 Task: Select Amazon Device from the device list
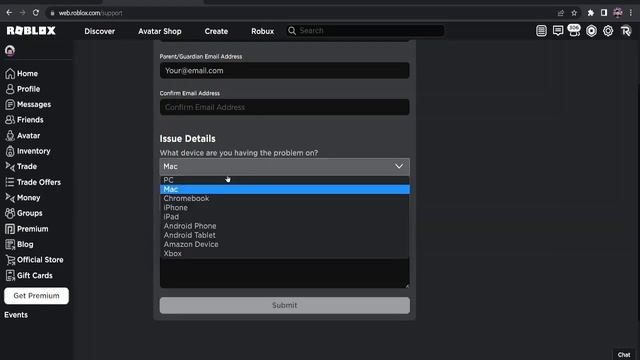284,244
